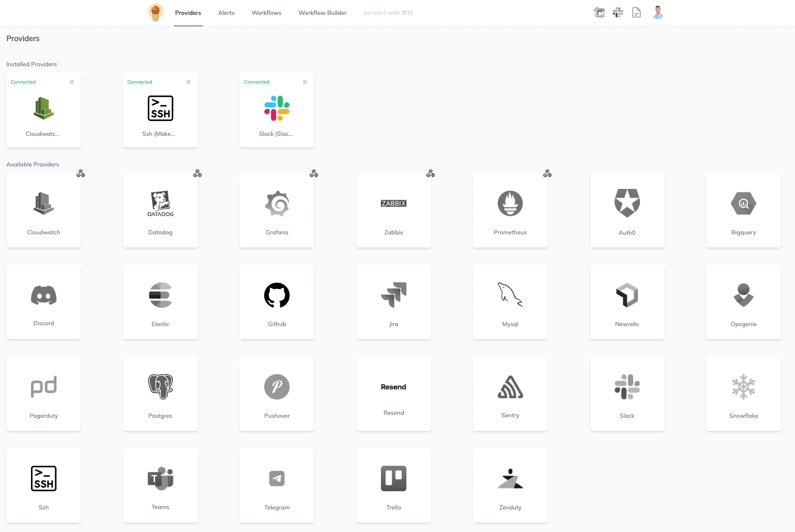Pick the Auth0 provider
The image size is (795, 532).
(627, 210)
